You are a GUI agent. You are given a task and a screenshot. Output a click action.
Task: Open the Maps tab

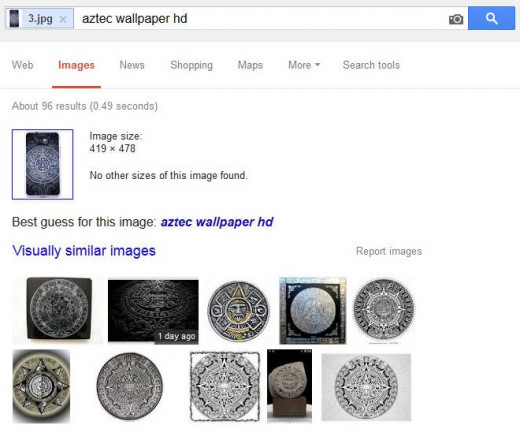pos(250,65)
